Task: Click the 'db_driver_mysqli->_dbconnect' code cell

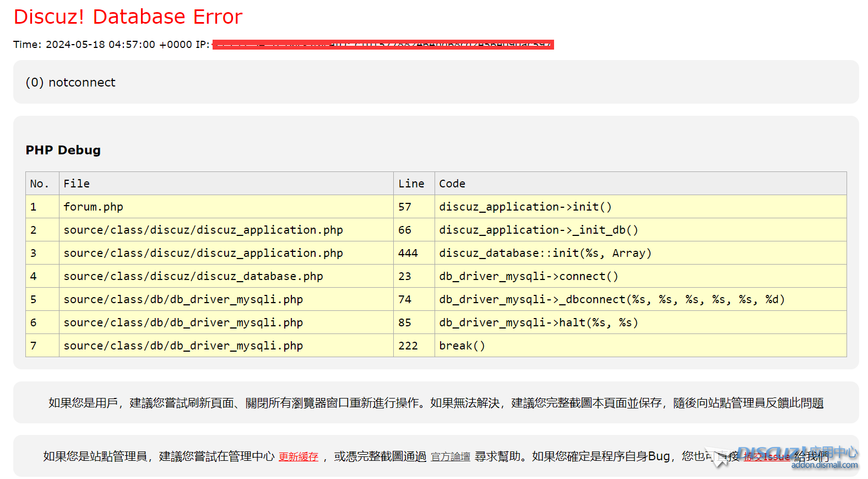Action: (x=641, y=299)
